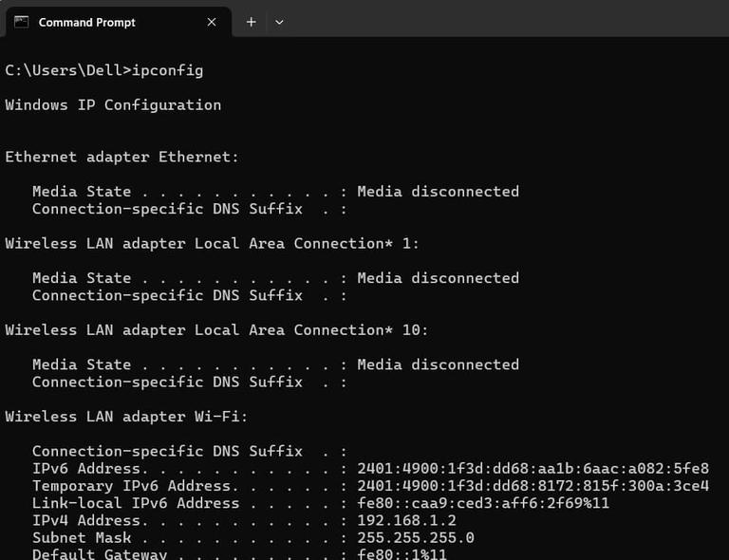Click the Local Area Connection* 10 heading
Image resolution: width=729 pixels, height=560 pixels.
click(x=216, y=330)
